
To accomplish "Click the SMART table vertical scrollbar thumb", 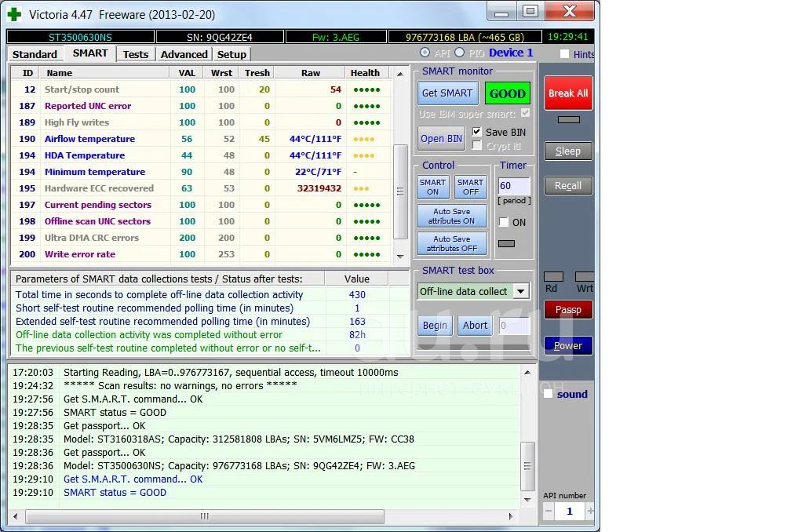I will pyautogui.click(x=400, y=191).
